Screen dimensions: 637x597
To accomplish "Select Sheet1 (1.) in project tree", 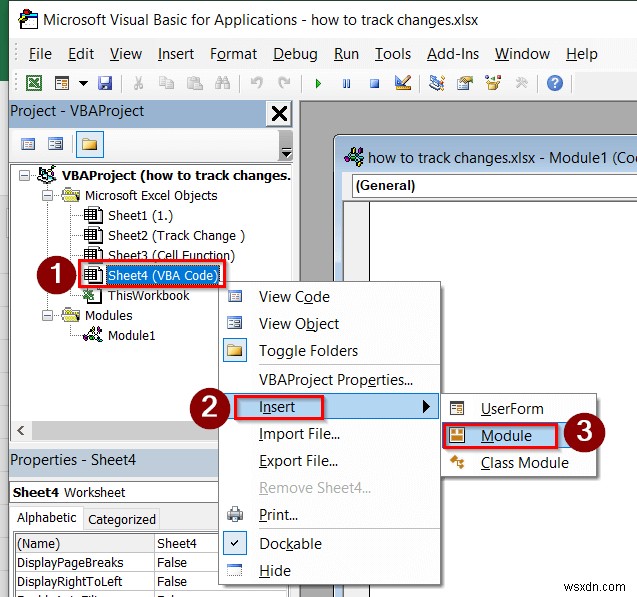I will pos(140,216).
